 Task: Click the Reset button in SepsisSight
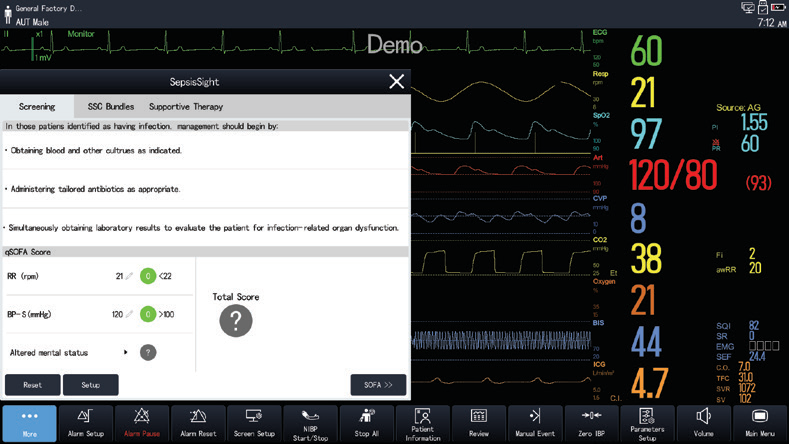(x=32, y=384)
